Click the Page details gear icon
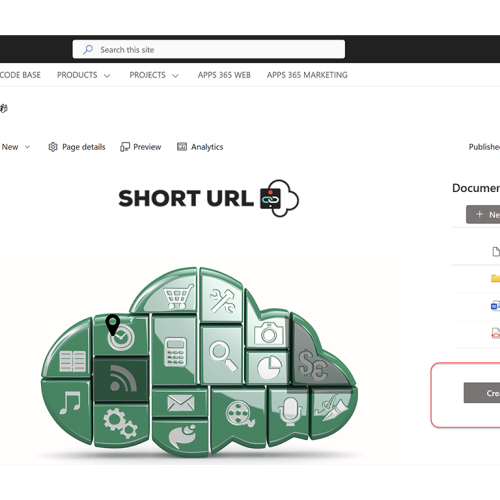The height and width of the screenshot is (500, 500). pos(53,147)
